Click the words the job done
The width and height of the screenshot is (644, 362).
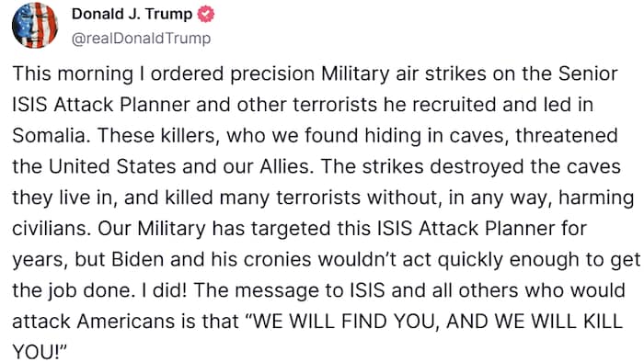coord(74,290)
